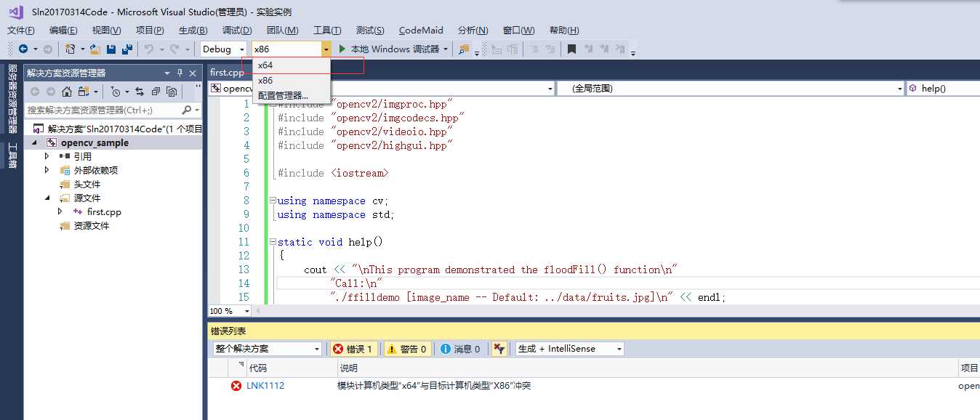This screenshot has width=980, height=420.
Task: Toggle the Messages 0 filter button
Action: pyautogui.click(x=461, y=349)
